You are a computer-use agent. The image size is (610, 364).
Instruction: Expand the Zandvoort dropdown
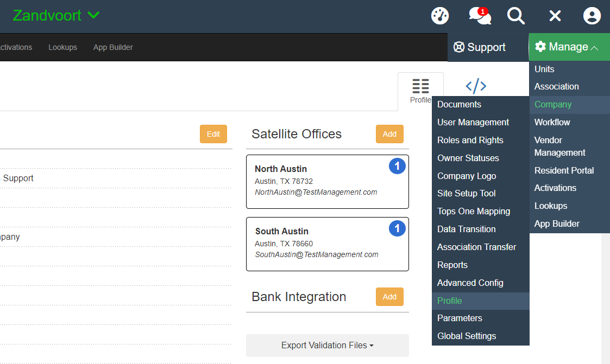pos(56,16)
